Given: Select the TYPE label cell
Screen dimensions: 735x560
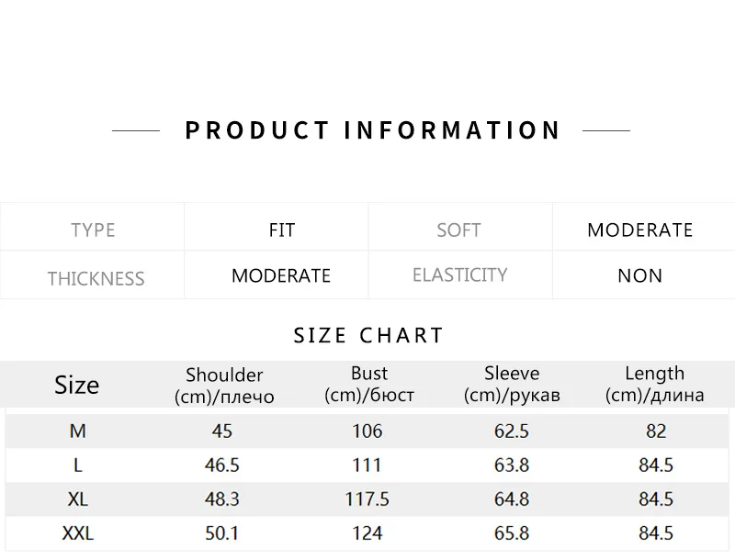Looking at the screenshot, I should (x=93, y=230).
